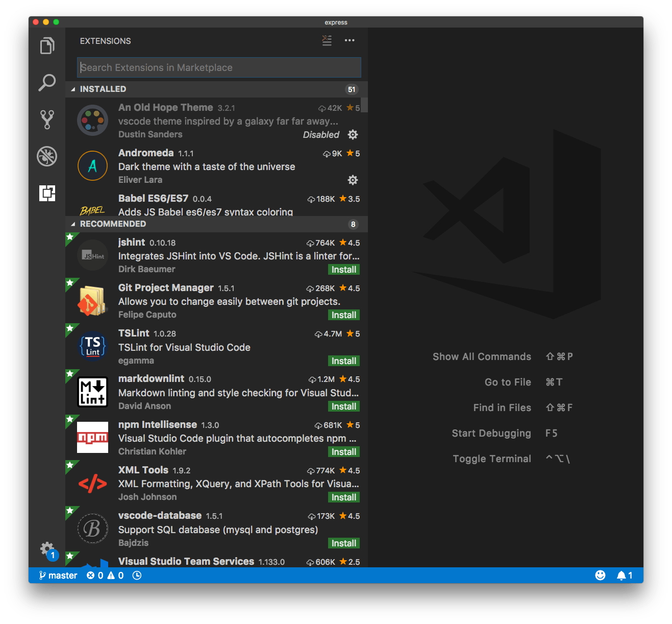Click the master branch indicator in status bar

58,575
